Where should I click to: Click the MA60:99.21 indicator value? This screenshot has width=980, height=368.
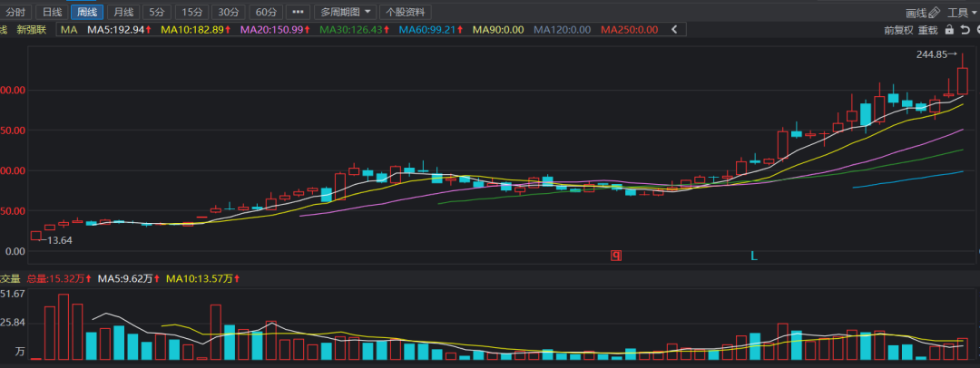(431, 29)
